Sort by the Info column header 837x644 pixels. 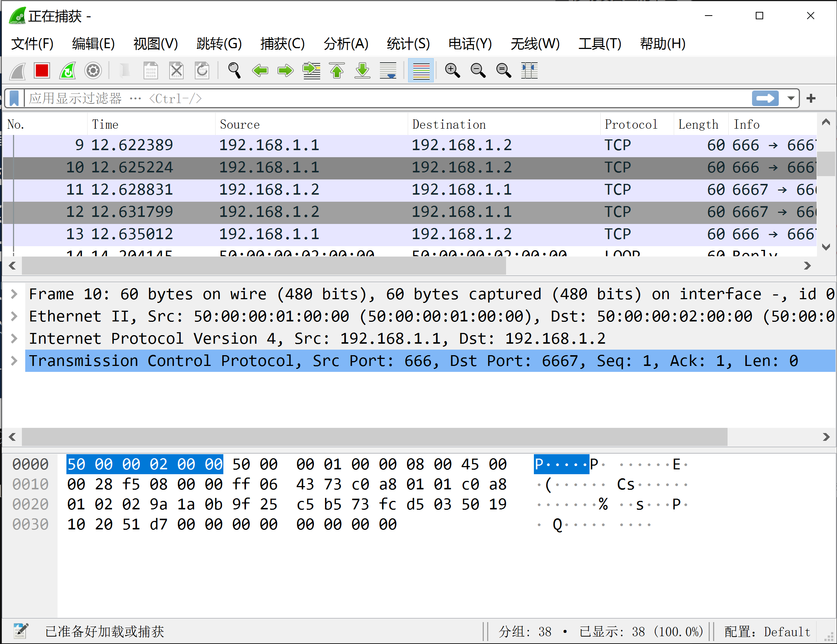(x=772, y=125)
